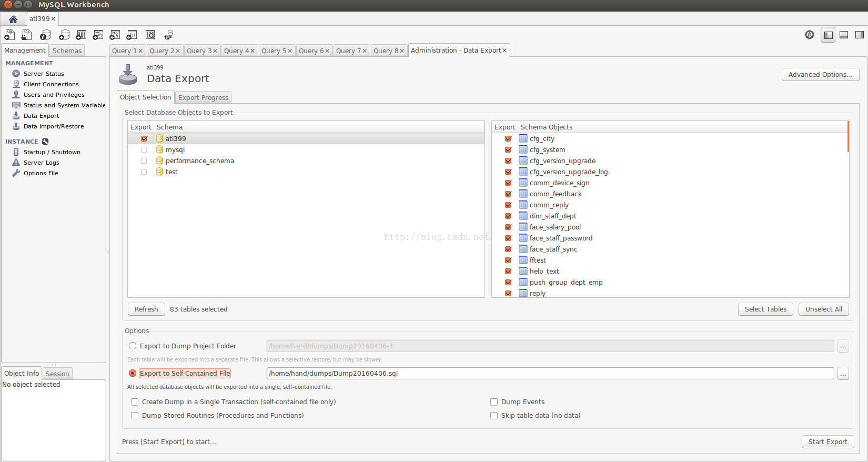Close the Query 3 tab

coord(215,51)
